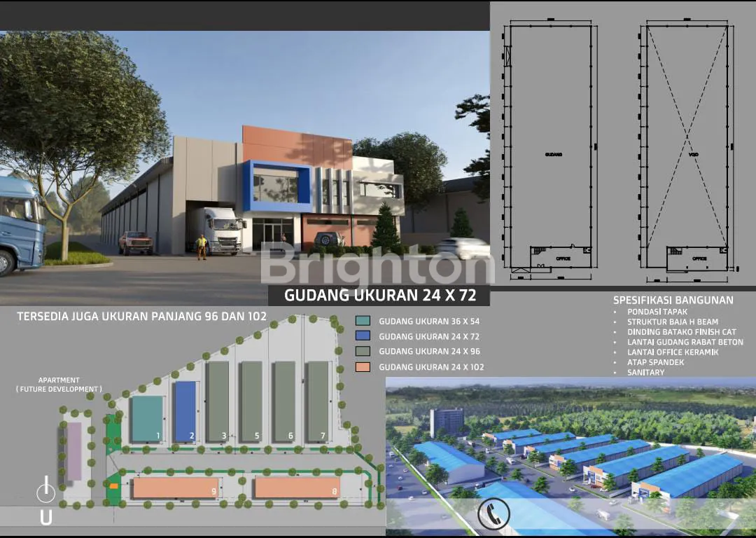Select the white truck at the loading door
Viewport: 756px width, 538px height.
click(218, 230)
